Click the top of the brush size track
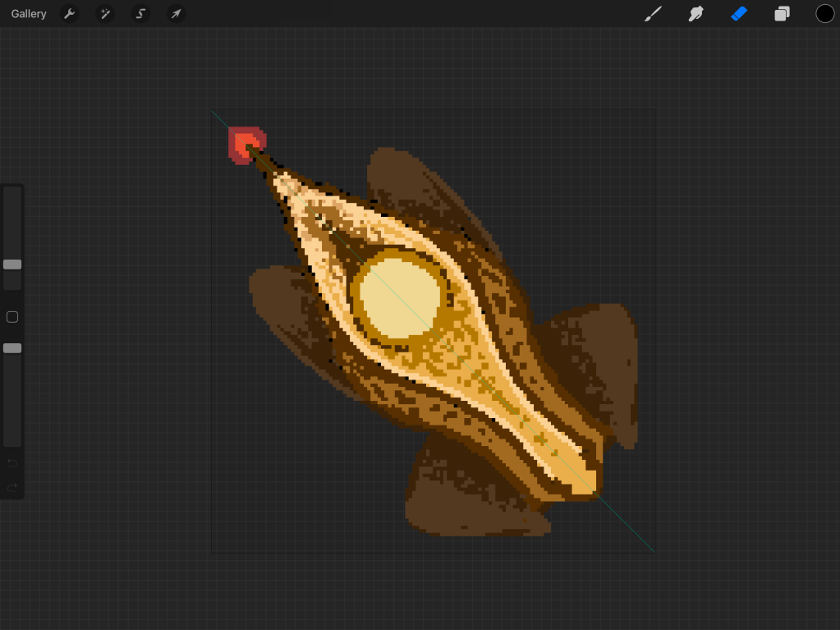Image resolution: width=840 pixels, height=630 pixels. click(12, 194)
